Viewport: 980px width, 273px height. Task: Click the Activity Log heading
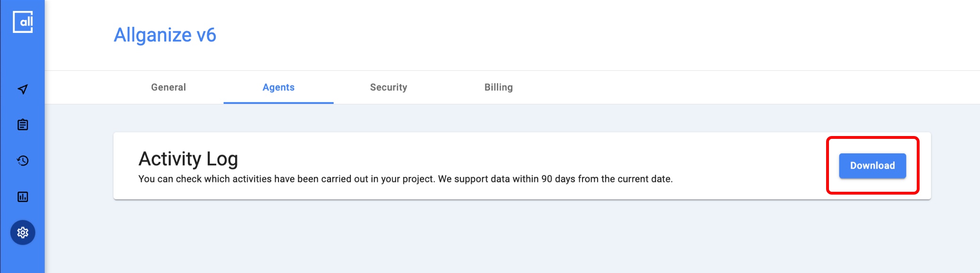click(188, 159)
